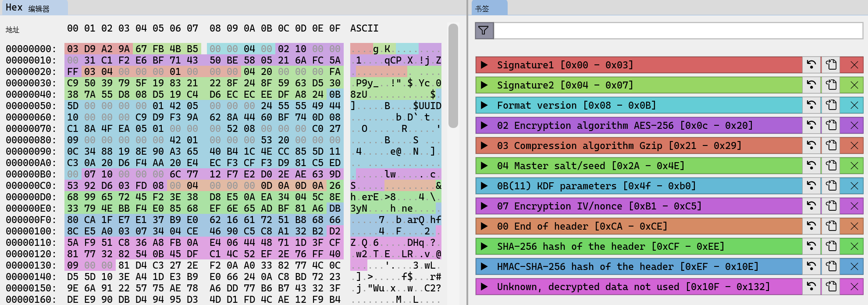Delete the Unknown decrypted data bookmark

(854, 287)
